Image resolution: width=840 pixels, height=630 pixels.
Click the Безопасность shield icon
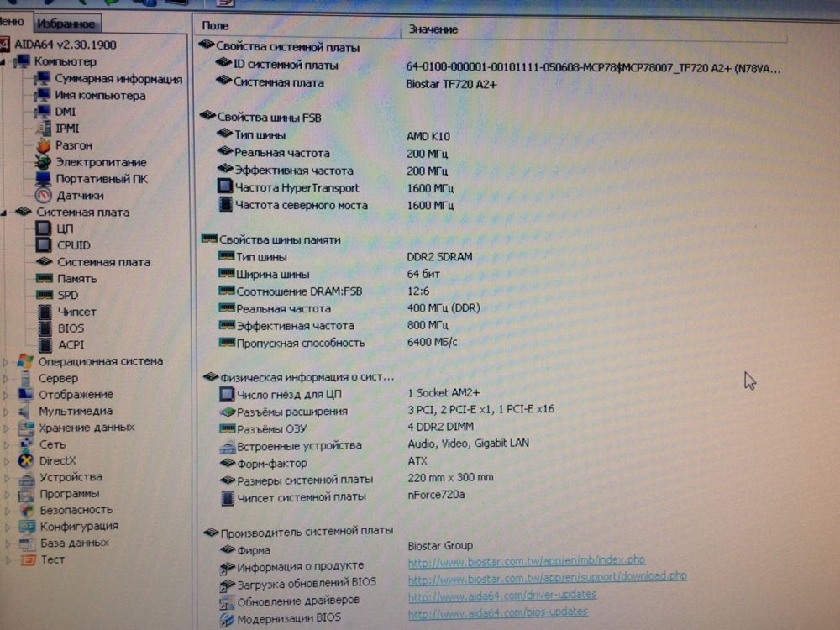(27, 510)
